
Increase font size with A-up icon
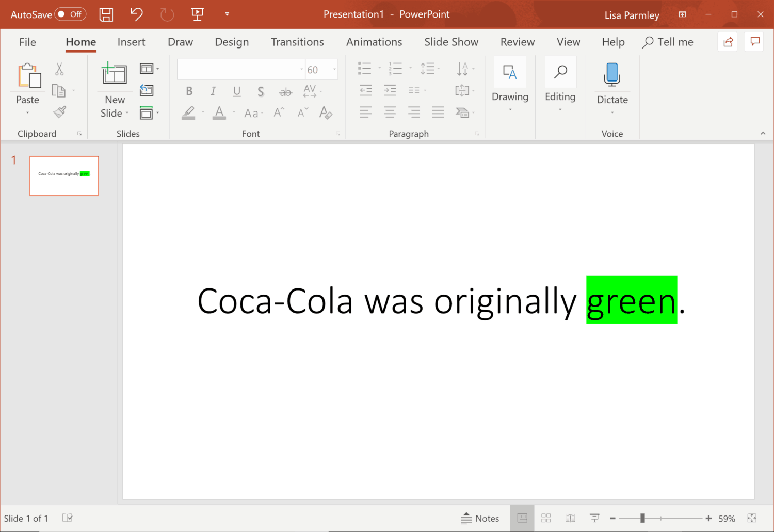279,112
